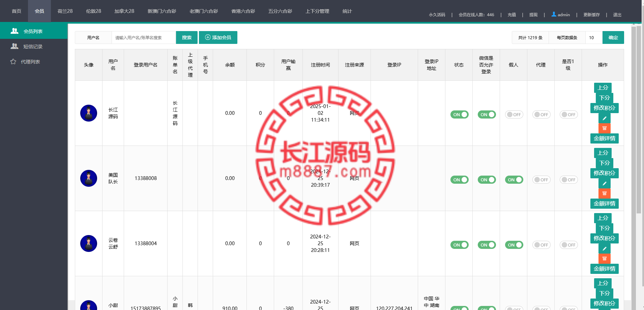Click 金额详情 for 长江源码 row
Viewport: 644px width, 310px height.
(x=605, y=138)
